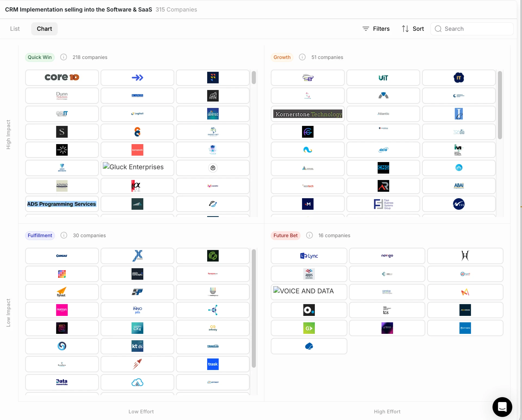Open the UiT company logo card

pos(383,77)
